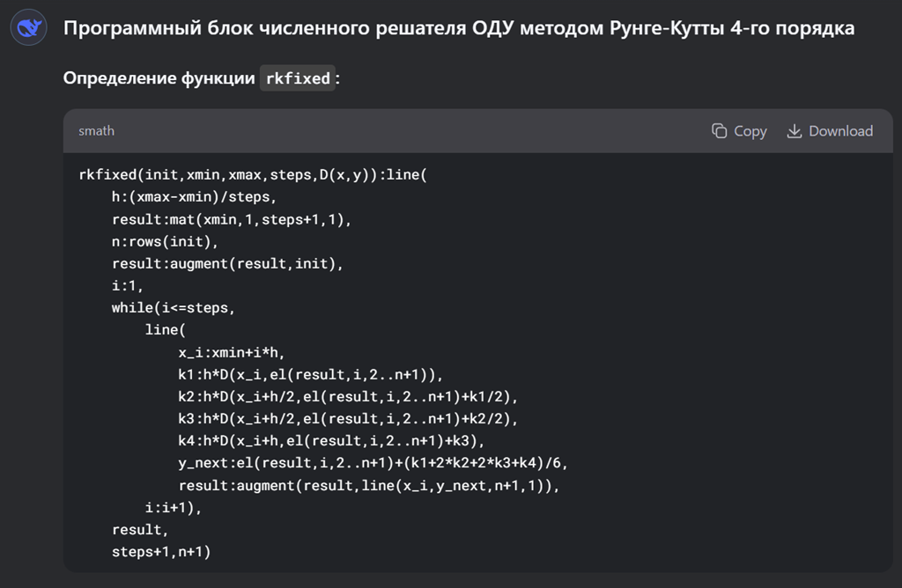
Task: Click the smath language label
Action: (x=96, y=131)
